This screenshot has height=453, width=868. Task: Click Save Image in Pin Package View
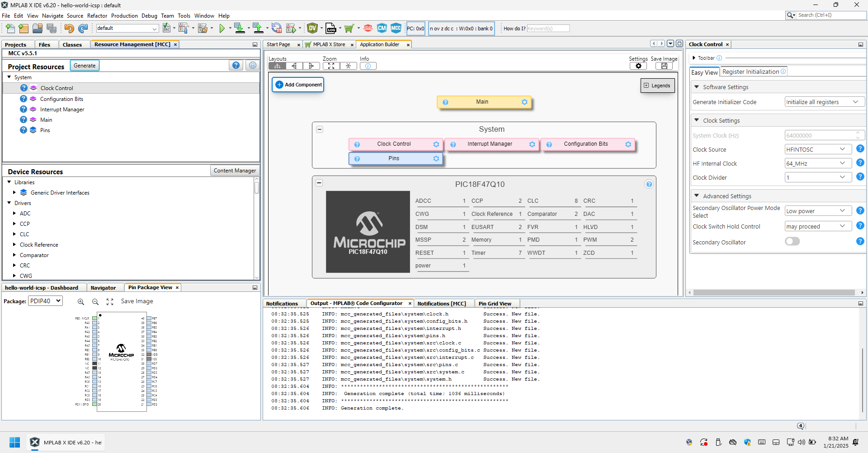[x=137, y=301]
